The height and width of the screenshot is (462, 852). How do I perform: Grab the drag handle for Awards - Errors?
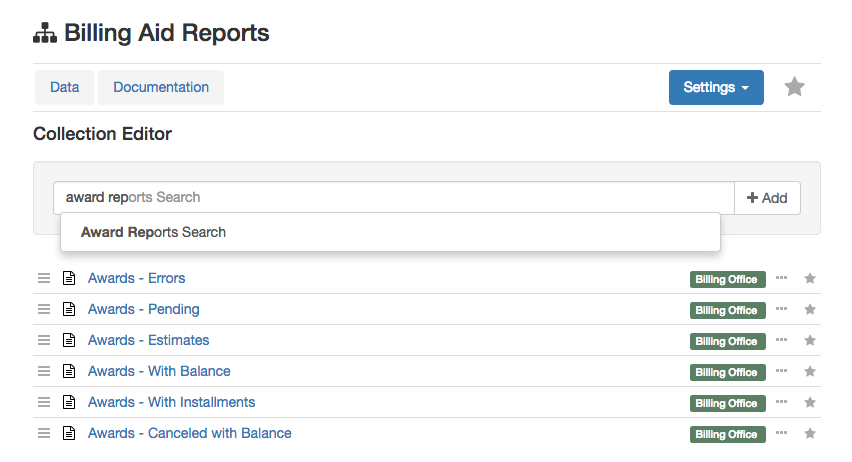44,278
